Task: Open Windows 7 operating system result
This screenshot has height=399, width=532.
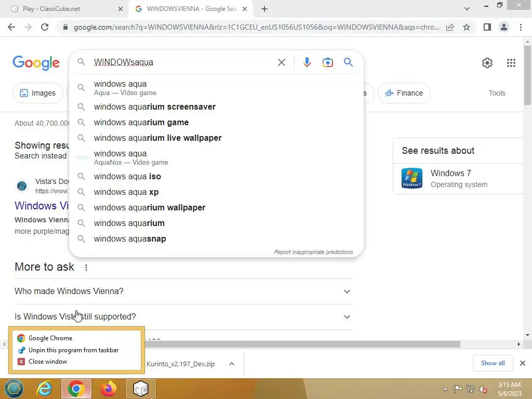Action: pos(458,179)
